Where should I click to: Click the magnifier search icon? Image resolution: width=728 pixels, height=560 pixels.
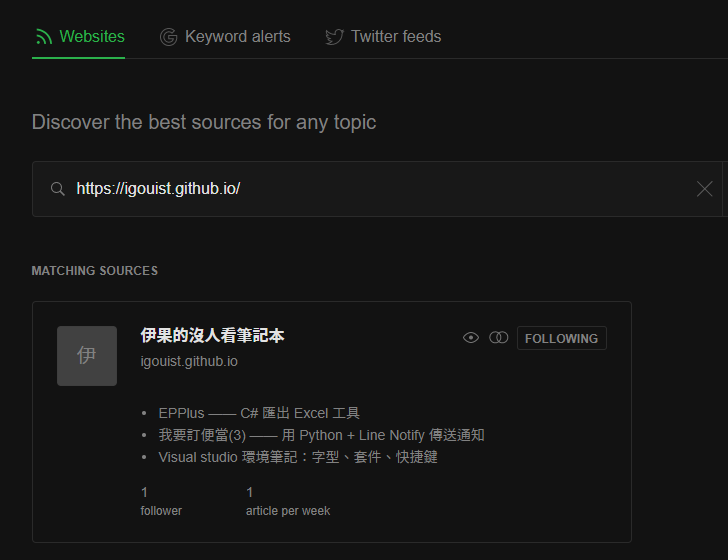58,189
